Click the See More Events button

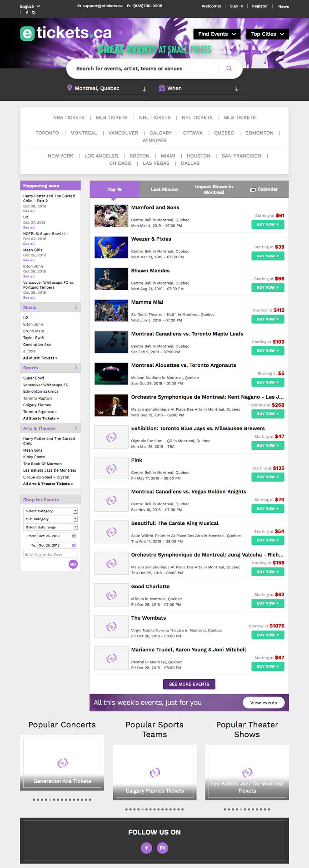click(x=189, y=684)
